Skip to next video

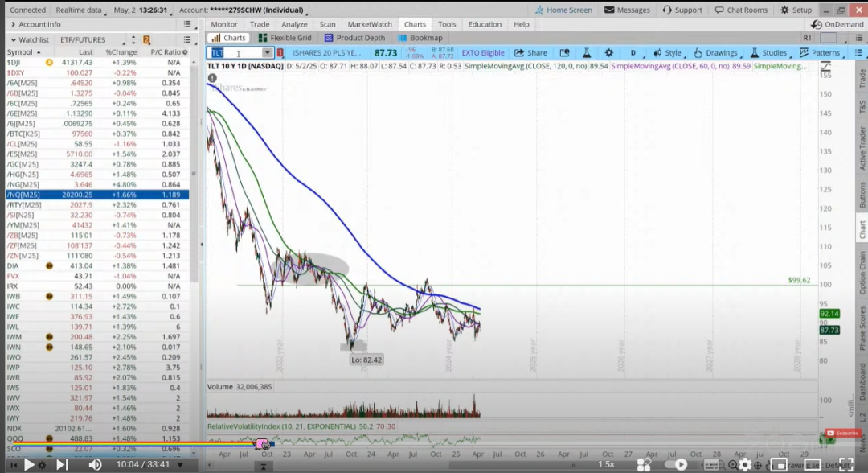(62, 464)
